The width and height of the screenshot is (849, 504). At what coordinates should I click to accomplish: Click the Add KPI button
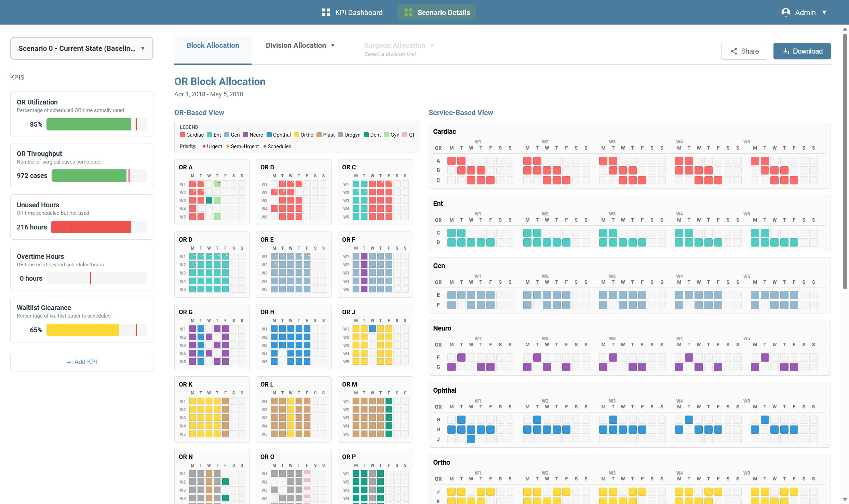pos(82,362)
